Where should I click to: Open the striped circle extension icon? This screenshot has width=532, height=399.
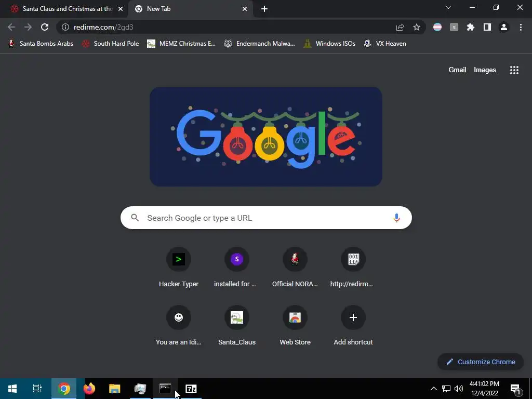point(437,27)
